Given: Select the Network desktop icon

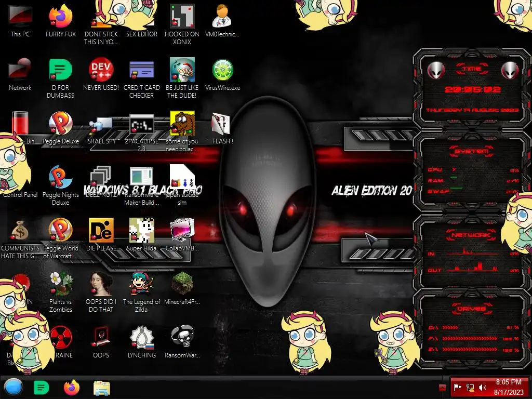Looking at the screenshot, I should point(20,74).
